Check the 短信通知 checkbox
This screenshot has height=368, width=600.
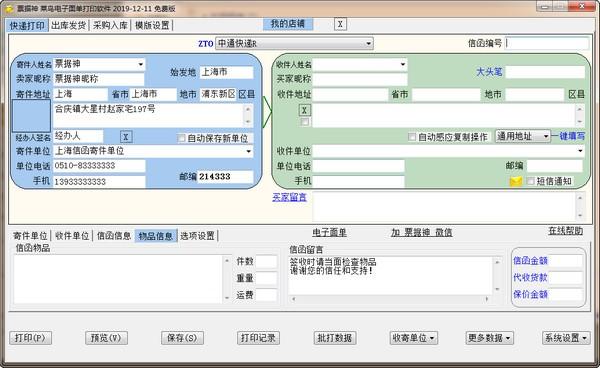click(530, 181)
